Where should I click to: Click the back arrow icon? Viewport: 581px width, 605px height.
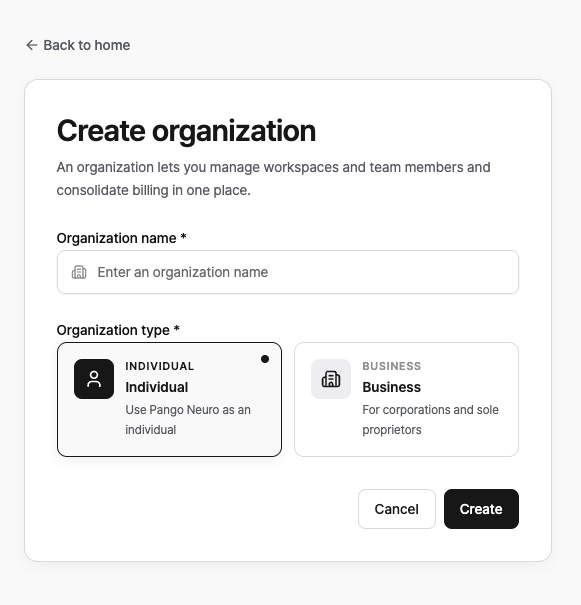click(x=32, y=45)
